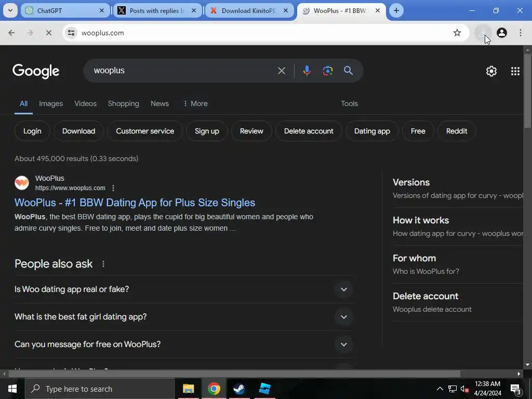Click the Windows taskbar search box

[x=99, y=389]
